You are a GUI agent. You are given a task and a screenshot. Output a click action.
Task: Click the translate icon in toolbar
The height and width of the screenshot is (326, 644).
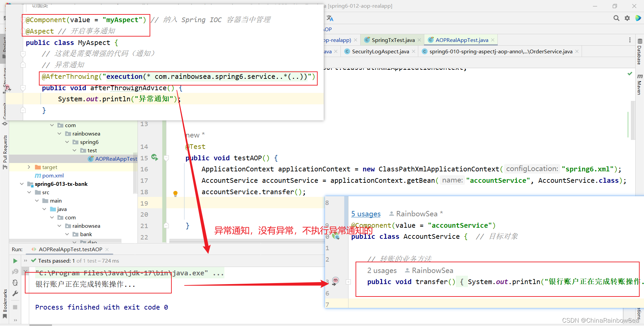(330, 18)
